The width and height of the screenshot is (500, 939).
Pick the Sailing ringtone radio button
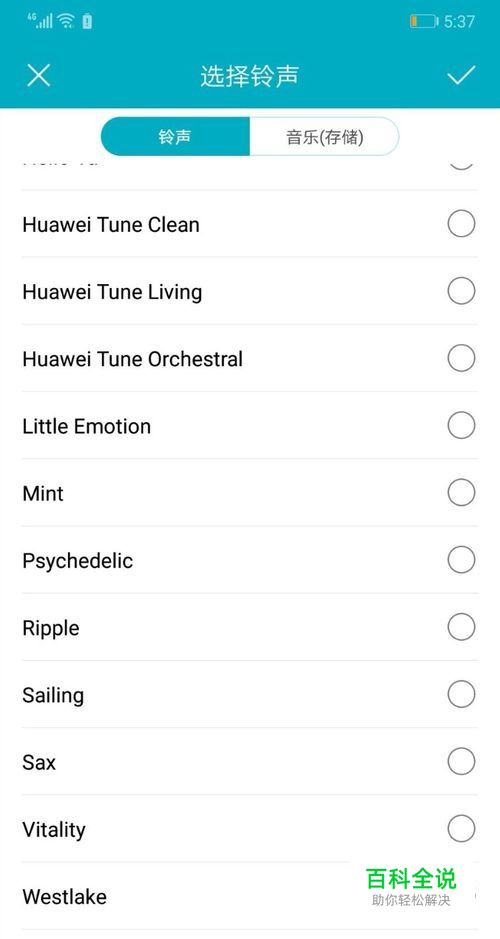pos(461,695)
